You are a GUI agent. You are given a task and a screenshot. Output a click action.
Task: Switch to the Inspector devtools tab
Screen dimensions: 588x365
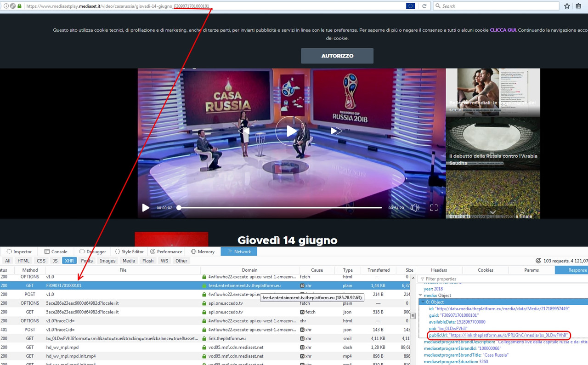(19, 251)
